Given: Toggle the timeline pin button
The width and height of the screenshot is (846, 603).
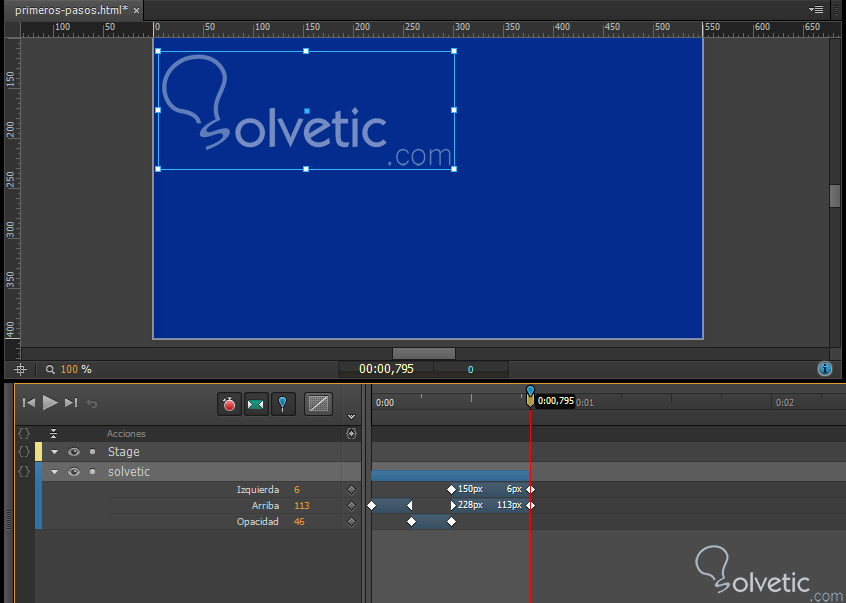Looking at the screenshot, I should [x=283, y=403].
